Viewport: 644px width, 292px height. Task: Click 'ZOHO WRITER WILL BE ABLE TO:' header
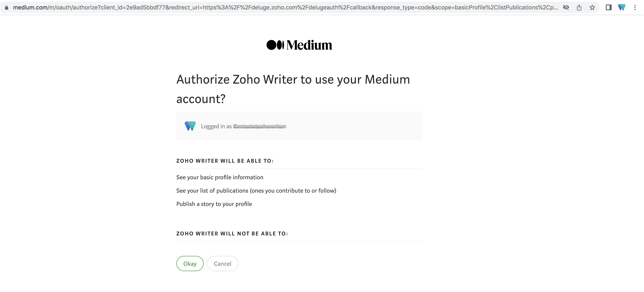pos(225,161)
